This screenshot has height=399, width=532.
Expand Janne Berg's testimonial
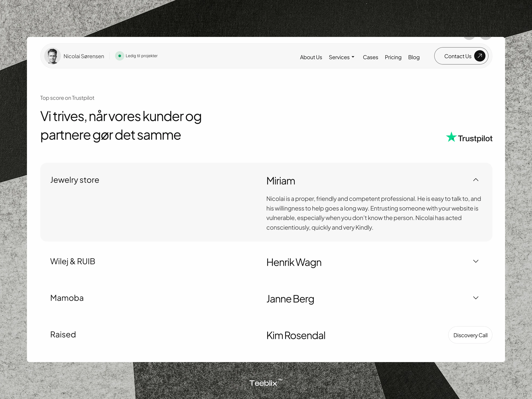pyautogui.click(x=475, y=298)
